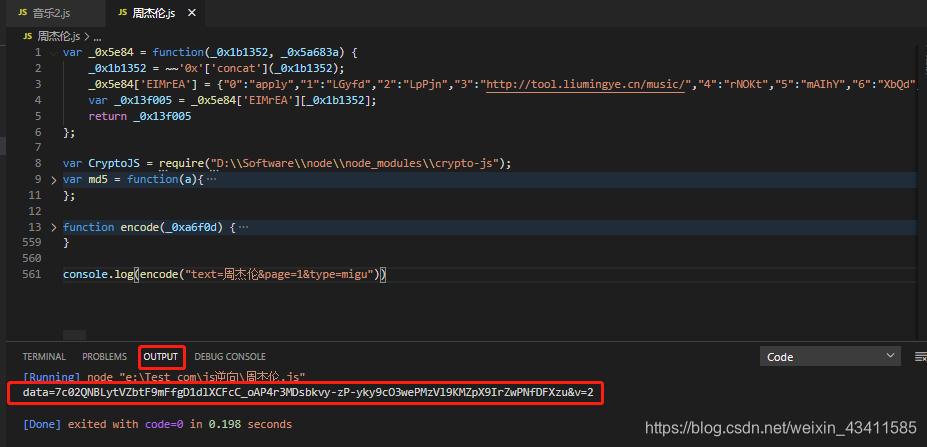Select the 周杰伦.js editor tab
The width and height of the screenshot is (927, 447).
(154, 13)
